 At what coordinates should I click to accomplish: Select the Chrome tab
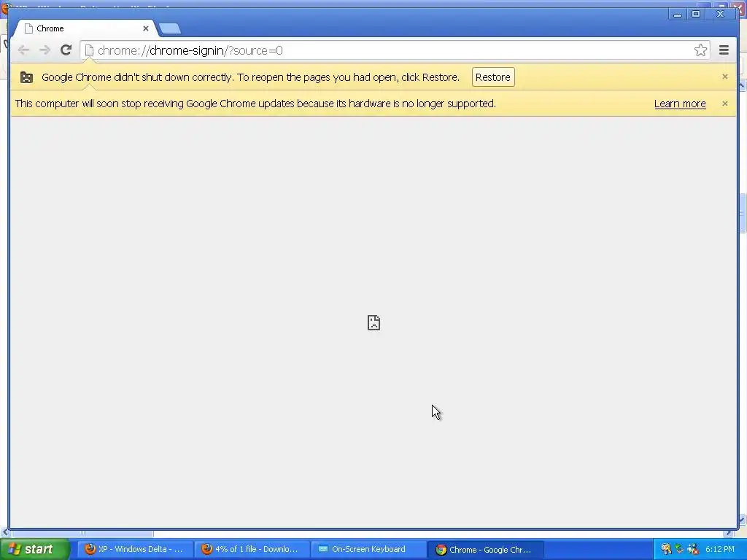pos(85,28)
